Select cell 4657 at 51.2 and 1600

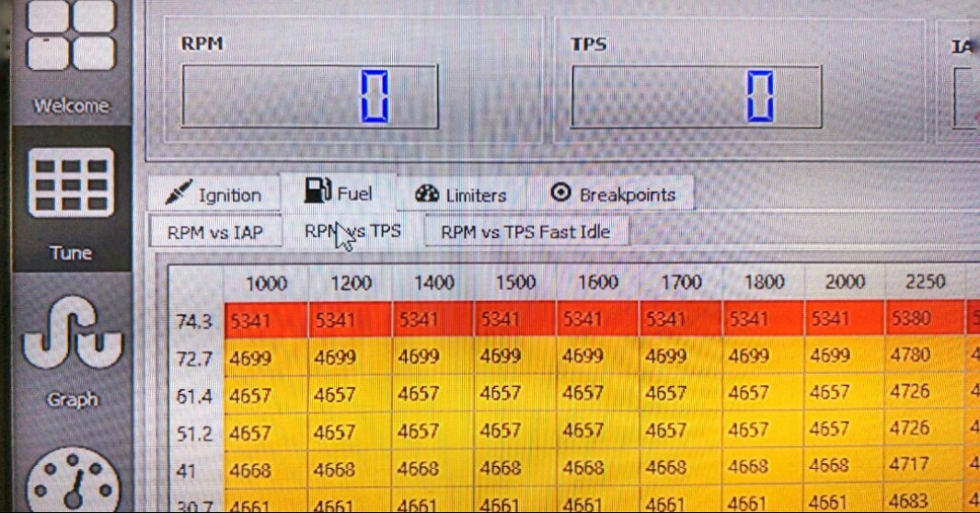tap(598, 430)
